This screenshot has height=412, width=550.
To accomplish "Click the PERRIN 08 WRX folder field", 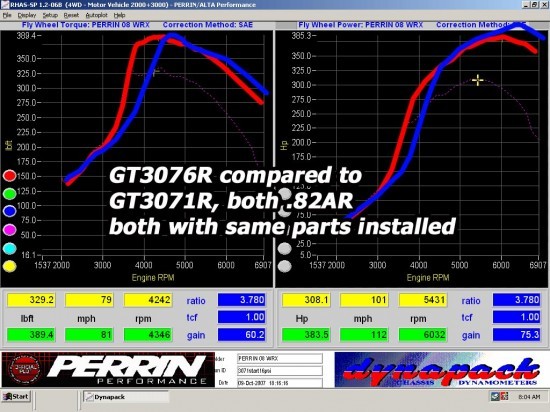I will (280, 358).
